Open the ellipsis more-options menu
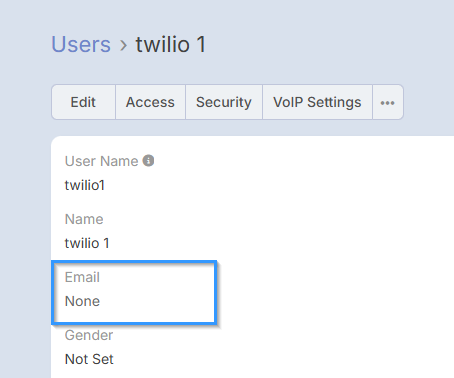The width and height of the screenshot is (454, 378). [x=388, y=102]
